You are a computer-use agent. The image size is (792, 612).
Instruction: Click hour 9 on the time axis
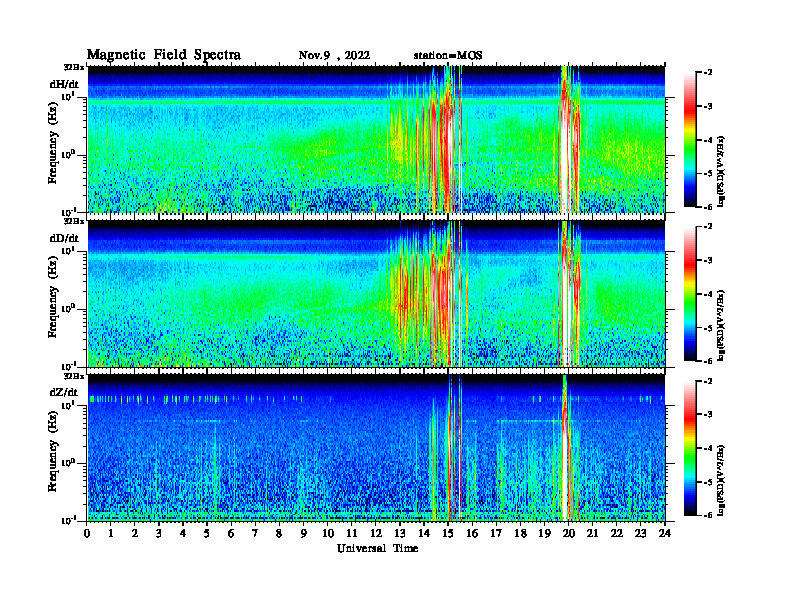point(304,534)
